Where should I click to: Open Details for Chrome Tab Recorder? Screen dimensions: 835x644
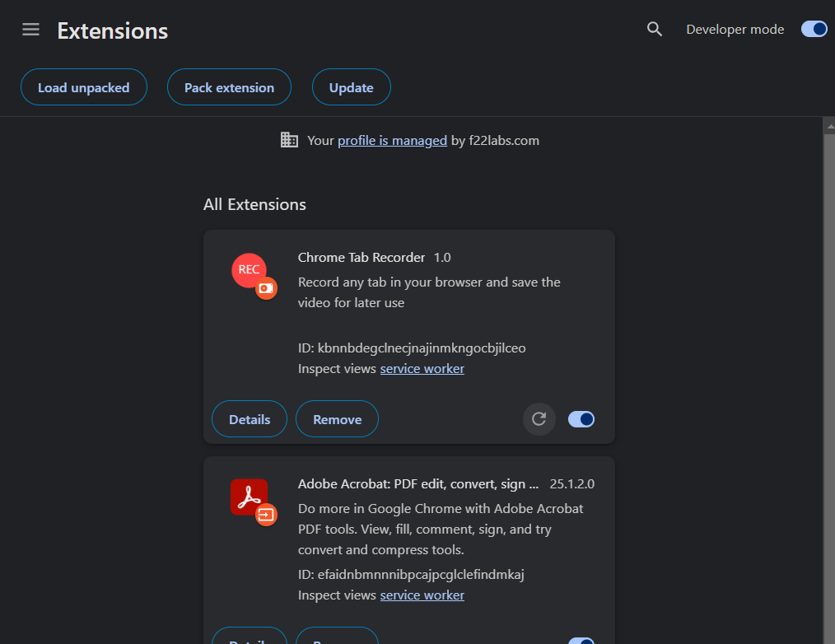[x=250, y=419]
